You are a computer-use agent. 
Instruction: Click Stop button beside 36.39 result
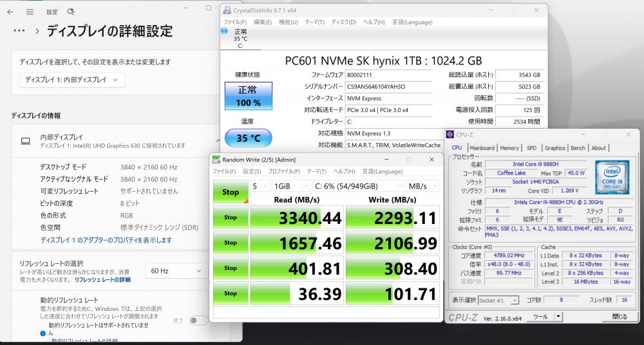(231, 294)
